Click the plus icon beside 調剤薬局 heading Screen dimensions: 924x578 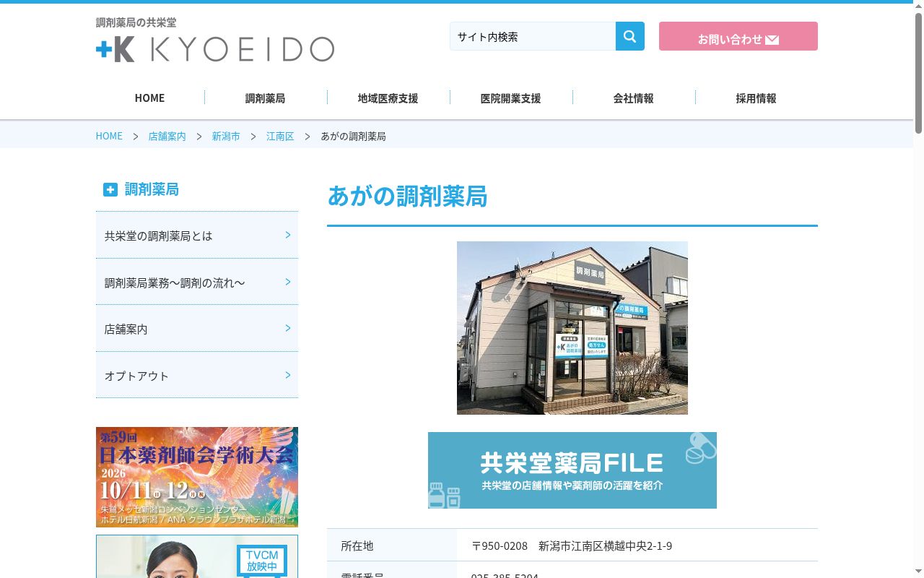pos(110,190)
